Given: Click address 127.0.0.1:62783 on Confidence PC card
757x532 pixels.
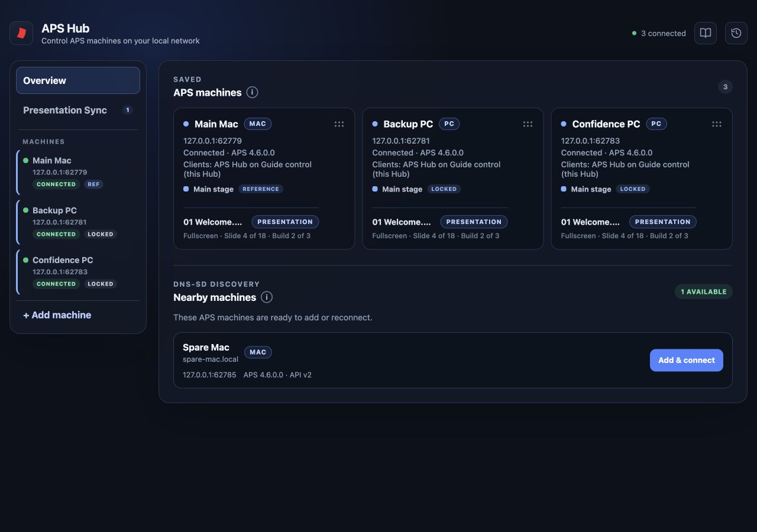Looking at the screenshot, I should point(590,141).
